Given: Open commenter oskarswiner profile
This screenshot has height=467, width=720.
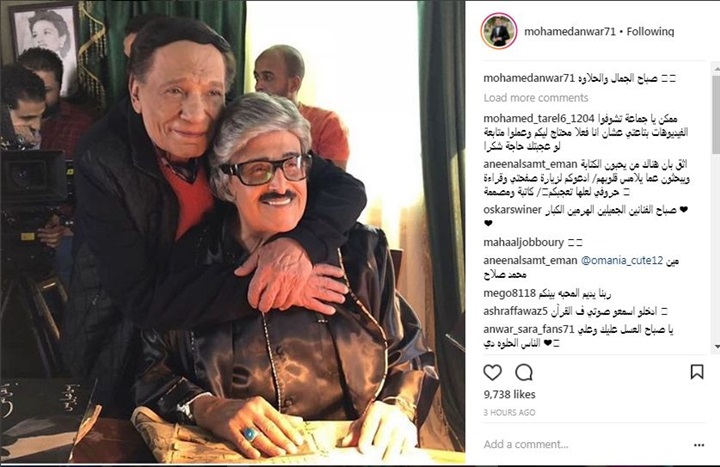Looking at the screenshot, I should click(x=512, y=210).
